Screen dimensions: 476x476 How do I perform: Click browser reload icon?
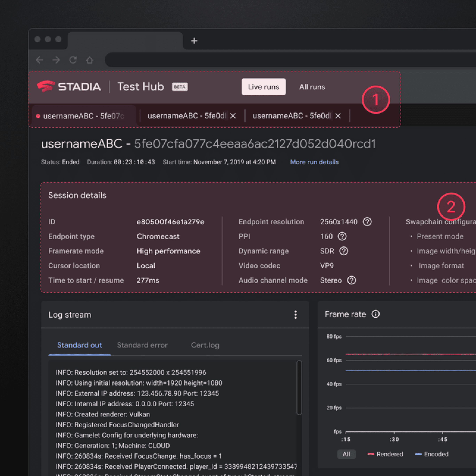pos(73,60)
